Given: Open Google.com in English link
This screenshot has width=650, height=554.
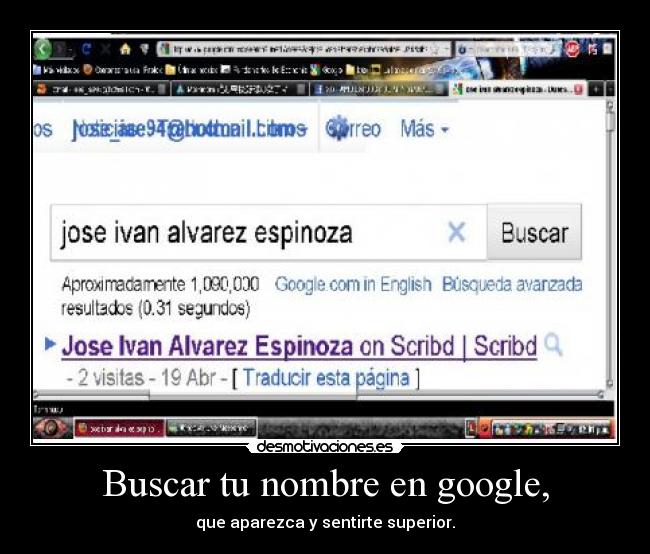Looking at the screenshot, I should coord(353,285).
